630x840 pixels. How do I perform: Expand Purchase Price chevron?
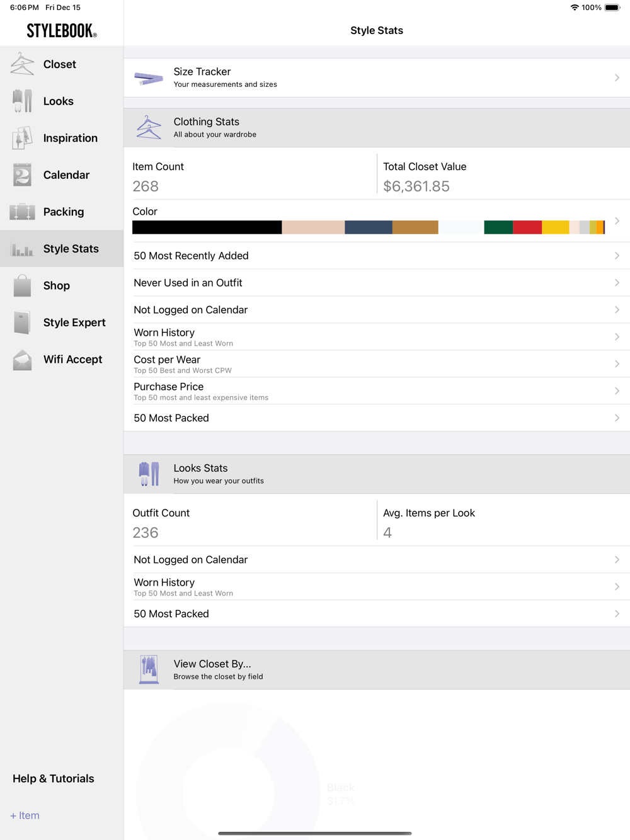pyautogui.click(x=617, y=391)
